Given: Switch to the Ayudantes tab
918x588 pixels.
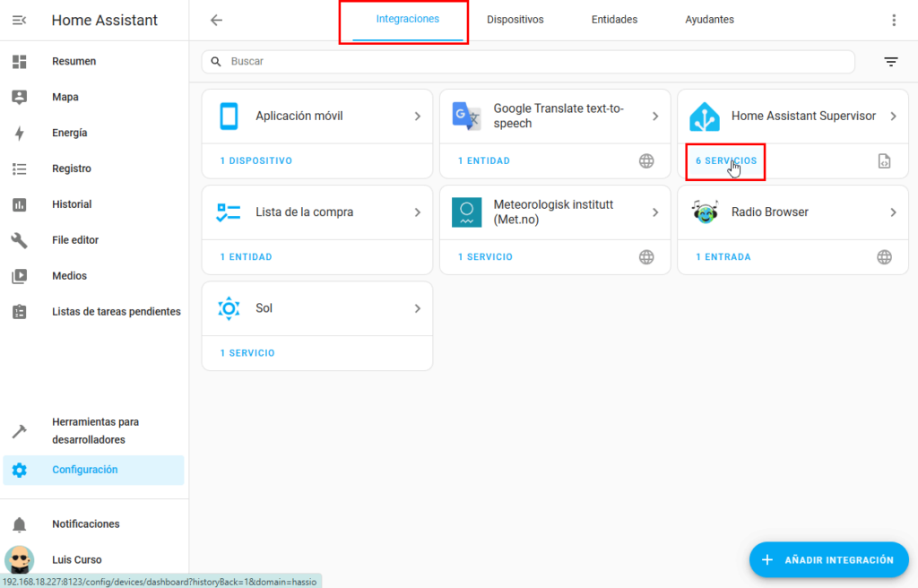Looking at the screenshot, I should point(709,20).
